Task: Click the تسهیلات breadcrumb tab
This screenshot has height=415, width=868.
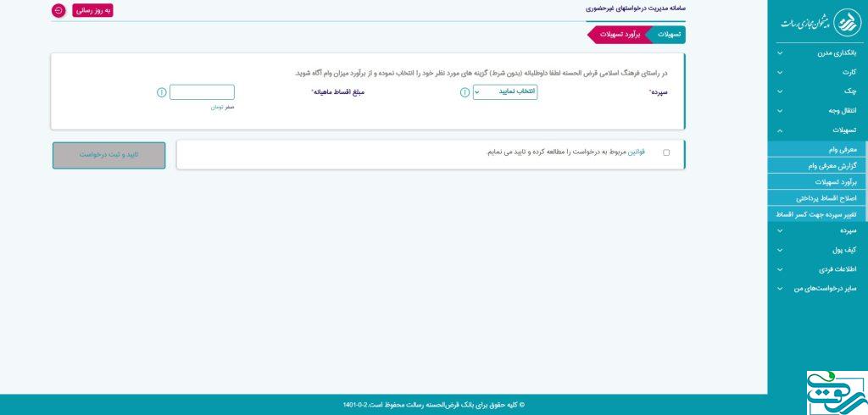Action: click(669, 35)
